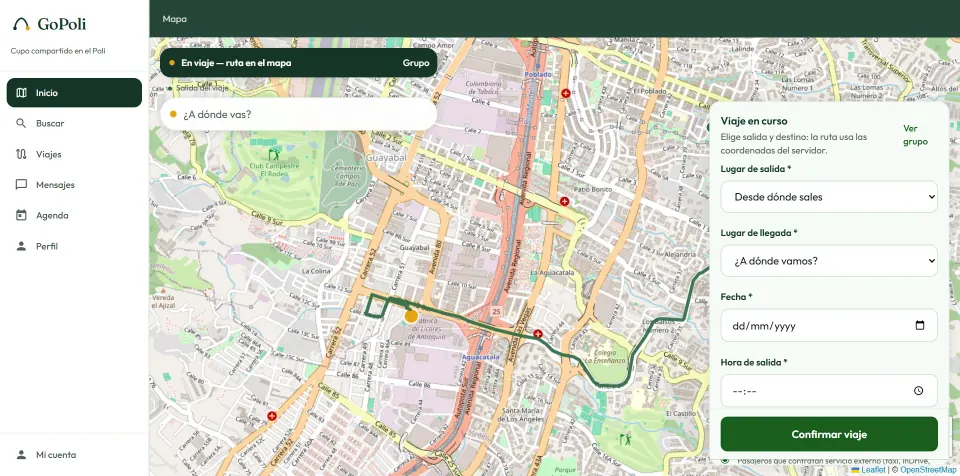Open Buscar via its magnifier icon
The height and width of the screenshot is (476, 960).
[21, 123]
